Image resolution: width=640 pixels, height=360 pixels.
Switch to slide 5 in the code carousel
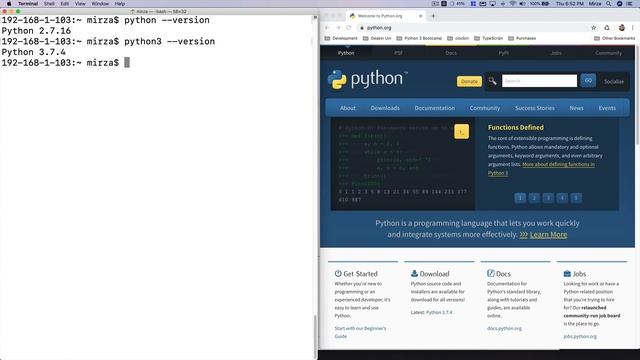pos(576,198)
